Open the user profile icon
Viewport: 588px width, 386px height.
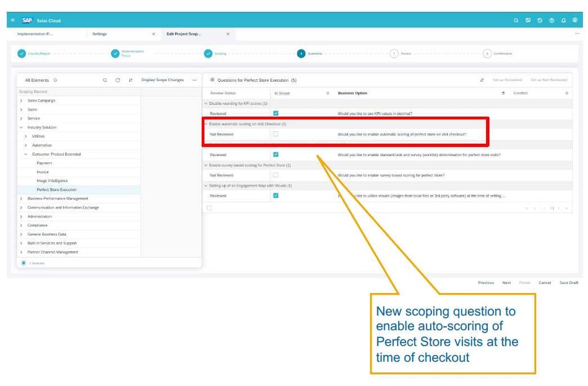575,20
